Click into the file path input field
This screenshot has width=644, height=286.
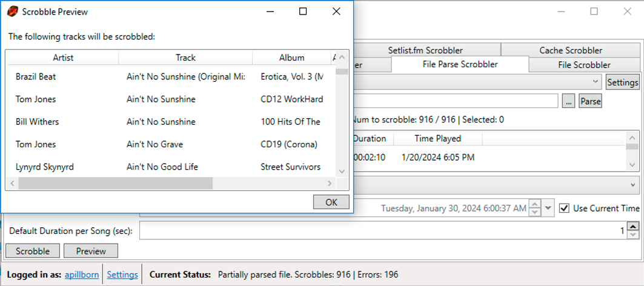(455, 101)
